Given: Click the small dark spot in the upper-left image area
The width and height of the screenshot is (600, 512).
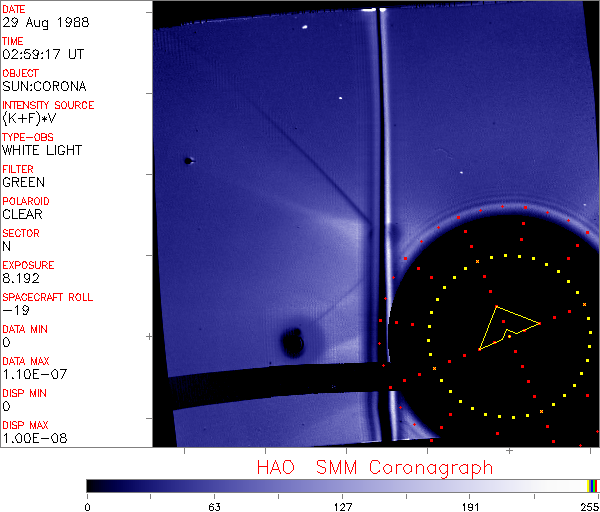Looking at the screenshot, I should coord(187,160).
